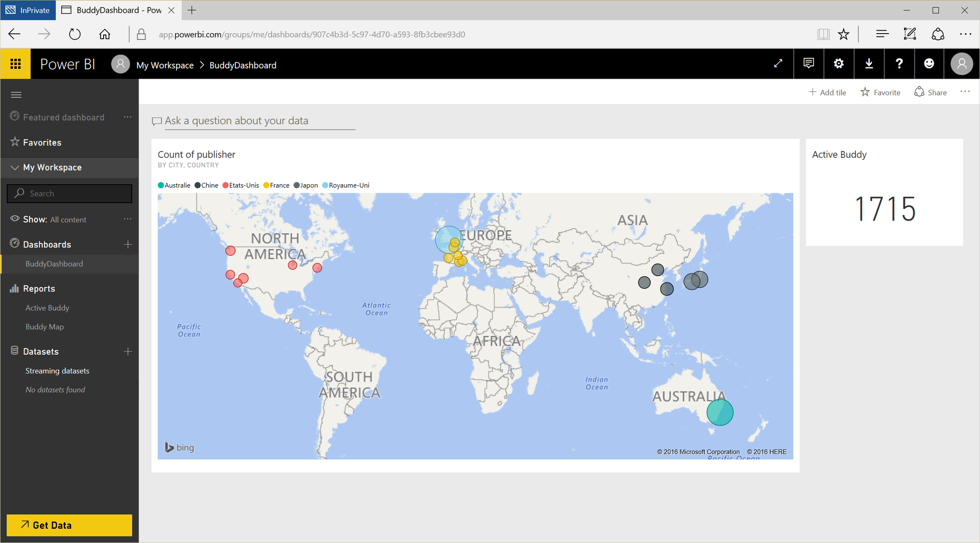Click the Get Data button
This screenshot has width=980, height=543.
pyautogui.click(x=69, y=525)
